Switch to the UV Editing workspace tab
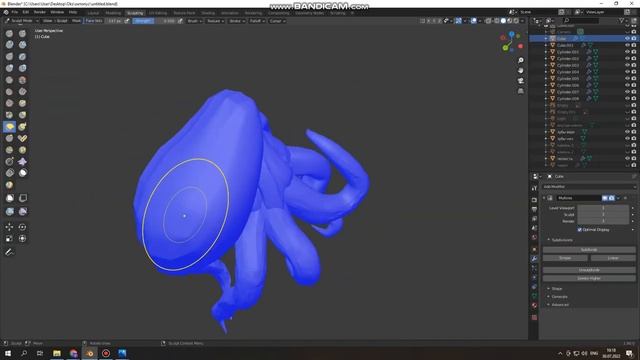640x360 pixels. click(158, 13)
